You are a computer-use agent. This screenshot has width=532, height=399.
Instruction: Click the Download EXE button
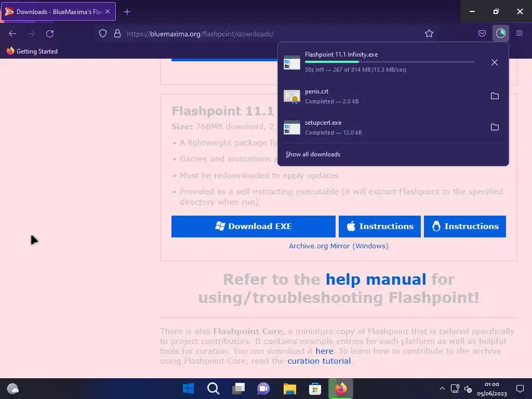253,227
